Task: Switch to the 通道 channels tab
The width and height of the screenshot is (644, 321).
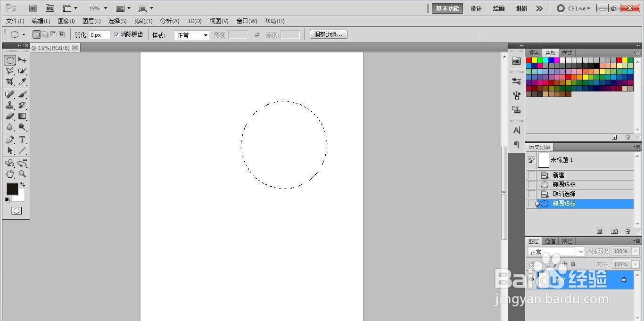Action: (x=550, y=241)
